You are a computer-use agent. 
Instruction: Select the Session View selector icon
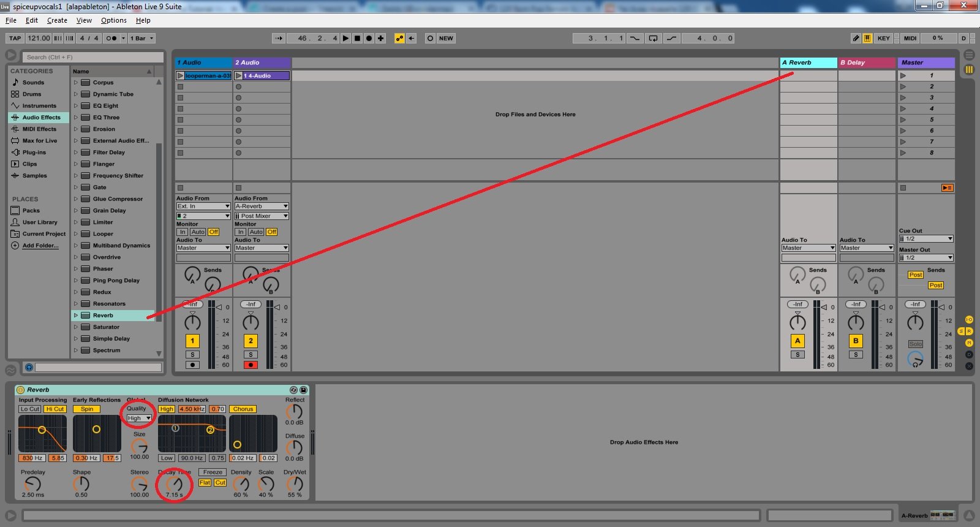click(969, 70)
